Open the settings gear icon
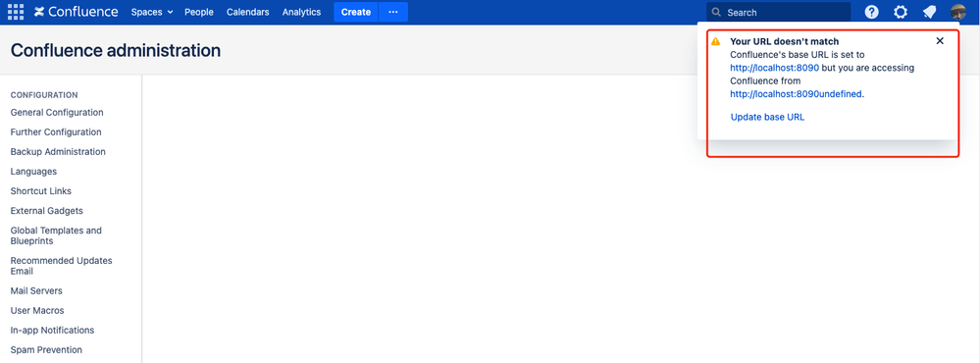The height and width of the screenshot is (363, 980). 900,12
